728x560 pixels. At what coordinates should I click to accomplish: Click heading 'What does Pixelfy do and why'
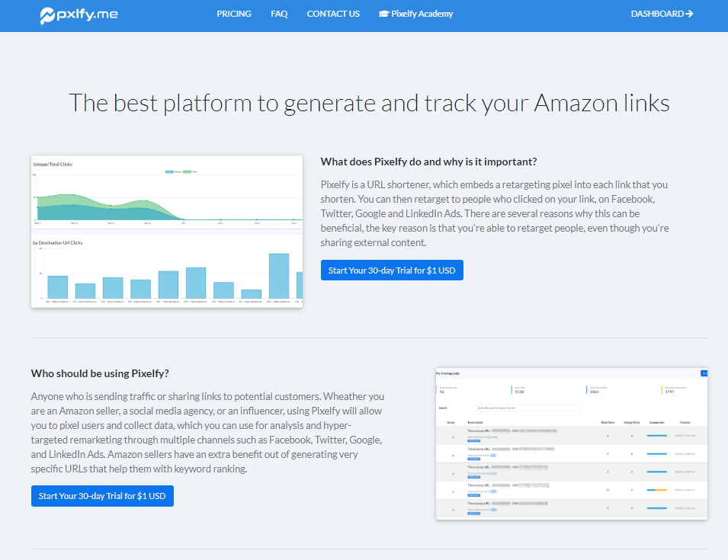pos(428,162)
